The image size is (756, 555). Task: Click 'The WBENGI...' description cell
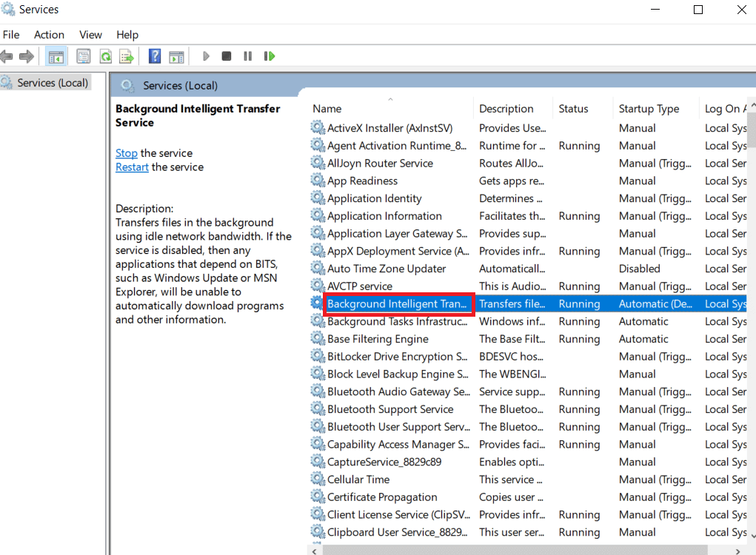(512, 374)
